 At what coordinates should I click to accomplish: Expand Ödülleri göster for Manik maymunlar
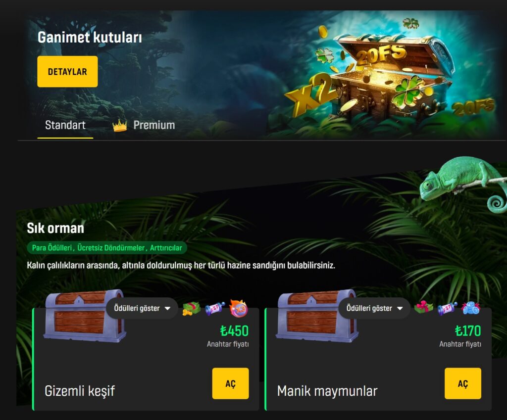point(374,308)
